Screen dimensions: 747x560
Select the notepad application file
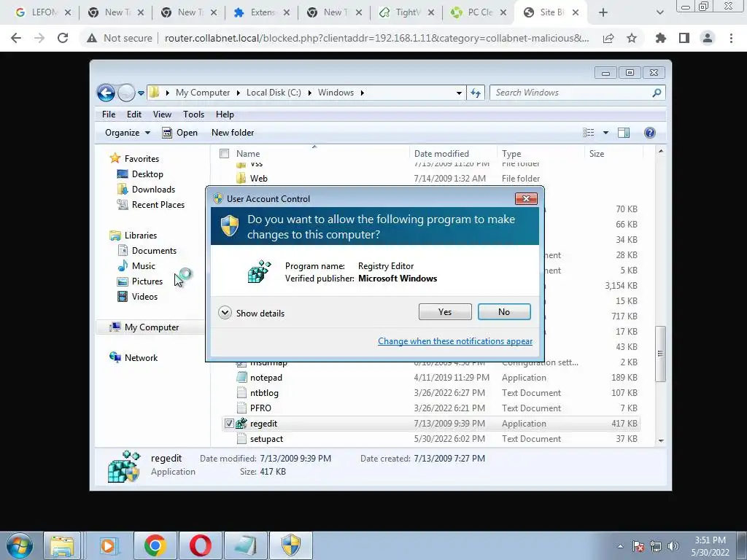[x=430, y=377]
